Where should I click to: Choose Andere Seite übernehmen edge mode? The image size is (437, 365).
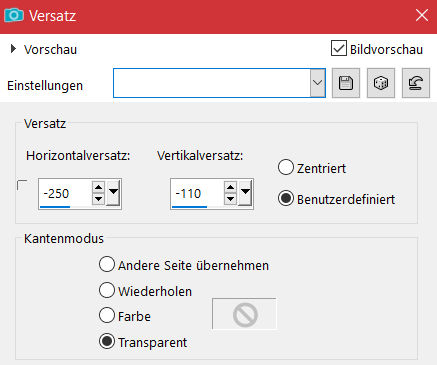pos(107,264)
